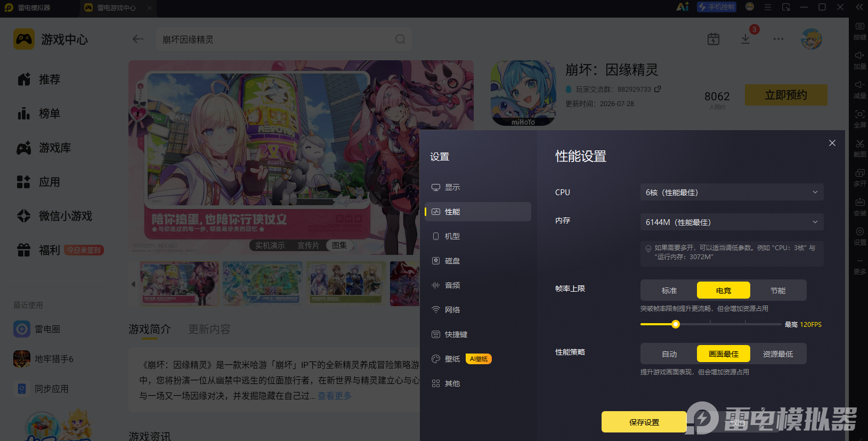Open 性能 settings section
This screenshot has width=868, height=441.
[x=478, y=212]
